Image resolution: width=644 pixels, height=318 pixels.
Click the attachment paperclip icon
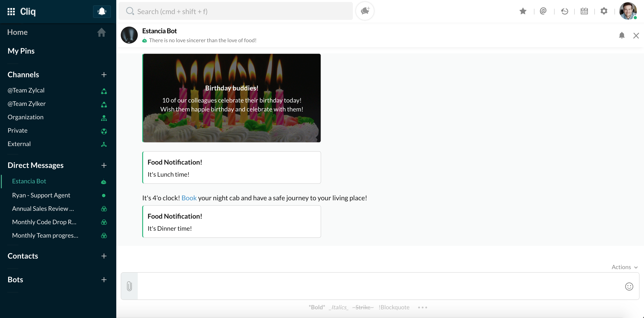coord(129,286)
